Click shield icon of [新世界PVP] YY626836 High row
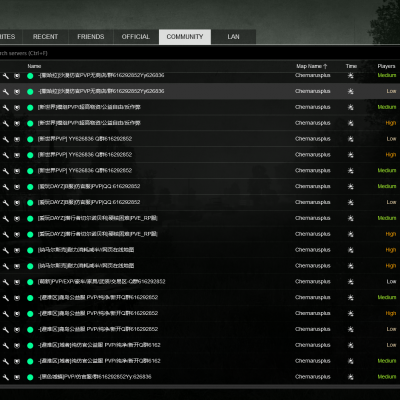Viewport: 400px width, 400px height. 17,155
